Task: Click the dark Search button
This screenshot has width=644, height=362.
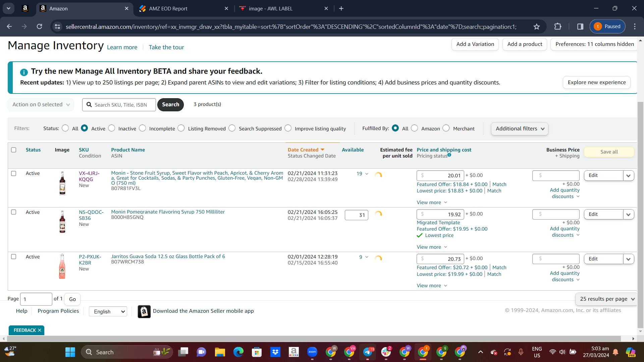Action: click(x=170, y=105)
